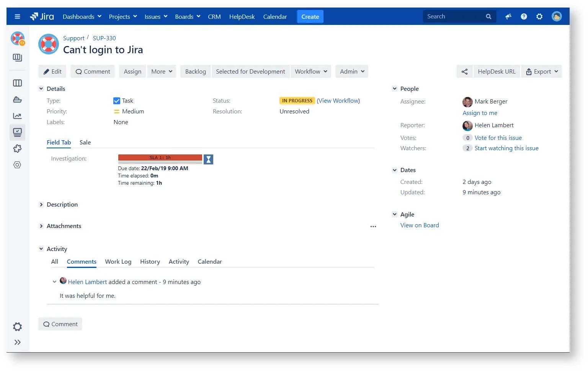This screenshot has height=371, width=588.
Task: Expand sidebar with double chevron icon
Action: pos(17,342)
